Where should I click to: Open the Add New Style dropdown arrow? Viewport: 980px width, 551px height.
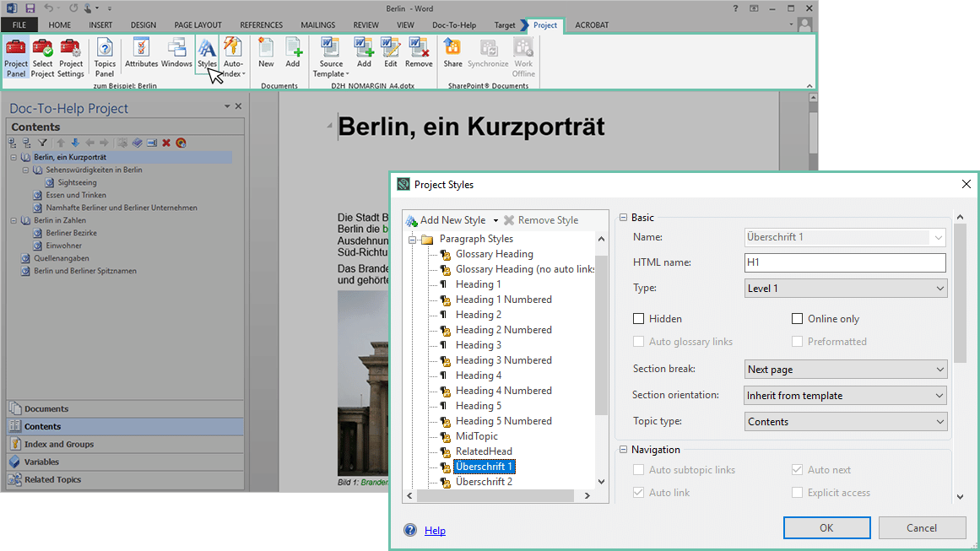pos(495,220)
